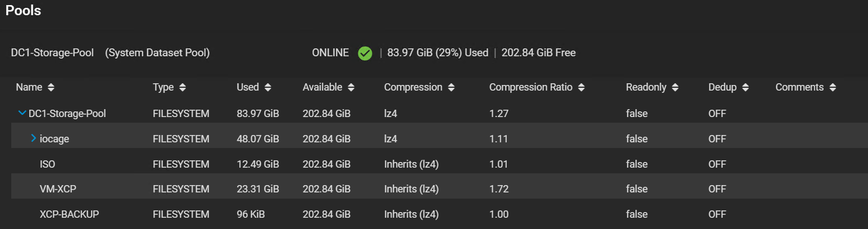The image size is (868, 229).
Task: Click the Compression Ratio column header text
Action: point(530,88)
